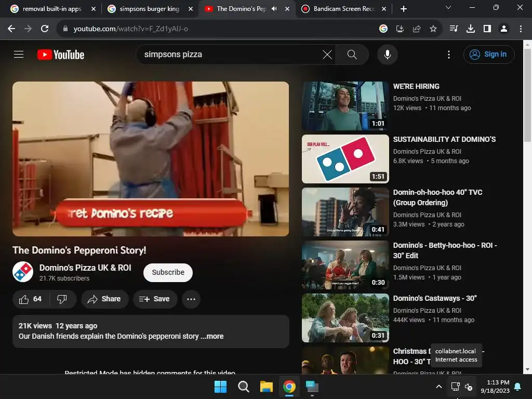Viewport: 532px width, 399px height.
Task: Close 'simpsons burger king' tab
Action: pos(191,9)
